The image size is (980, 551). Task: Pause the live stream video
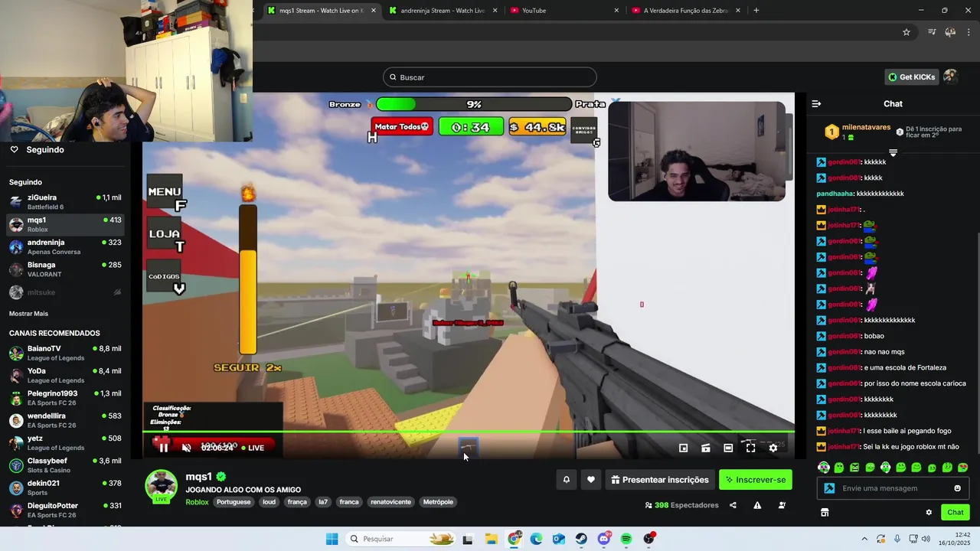coord(163,448)
